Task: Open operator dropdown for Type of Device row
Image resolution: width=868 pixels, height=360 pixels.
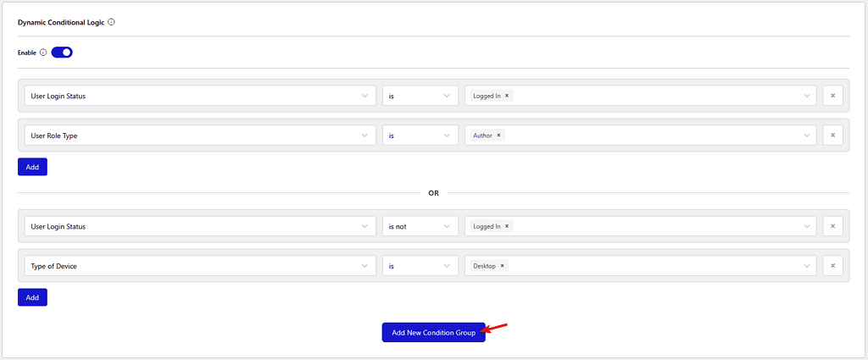Action: 420,266
